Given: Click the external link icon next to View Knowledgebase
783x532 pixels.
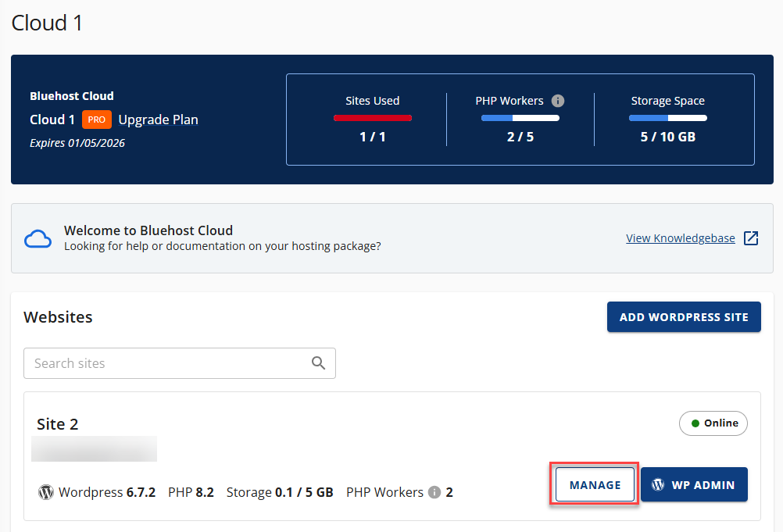Looking at the screenshot, I should [x=751, y=238].
